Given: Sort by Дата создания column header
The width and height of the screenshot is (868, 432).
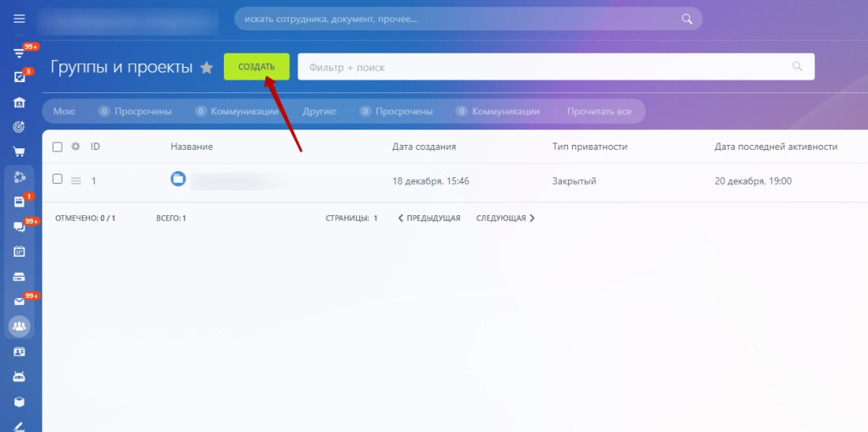Looking at the screenshot, I should tap(424, 147).
